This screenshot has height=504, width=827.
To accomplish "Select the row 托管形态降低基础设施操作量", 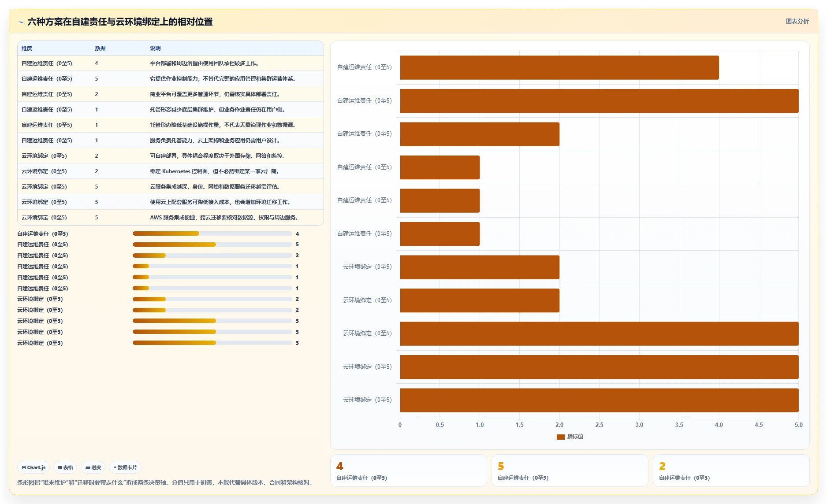I will tap(171, 125).
